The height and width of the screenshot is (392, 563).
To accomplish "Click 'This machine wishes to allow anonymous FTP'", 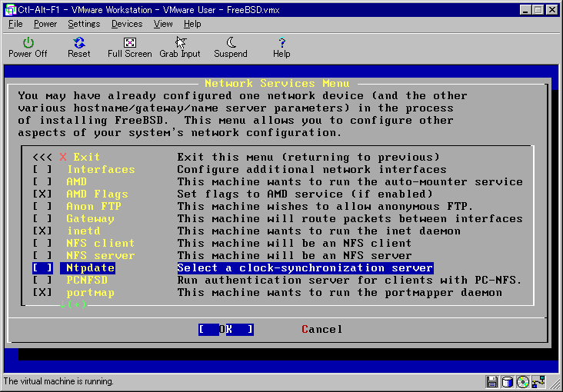I will coord(325,207).
